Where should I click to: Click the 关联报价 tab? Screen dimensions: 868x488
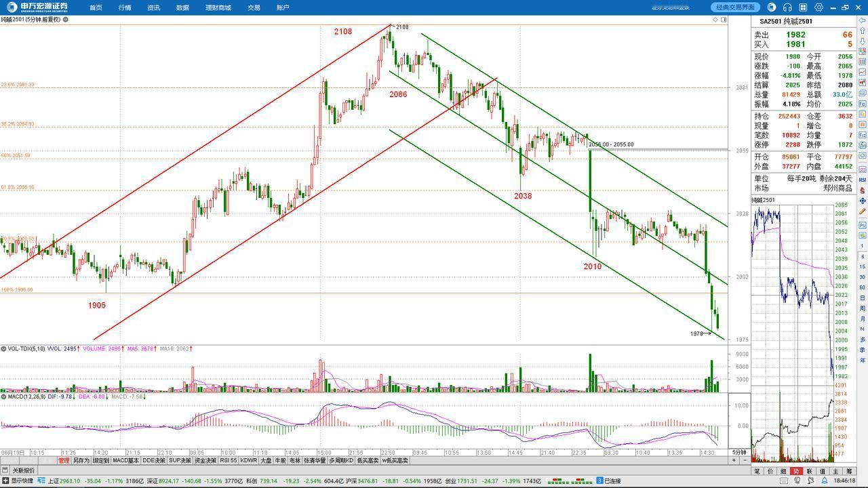[24, 470]
